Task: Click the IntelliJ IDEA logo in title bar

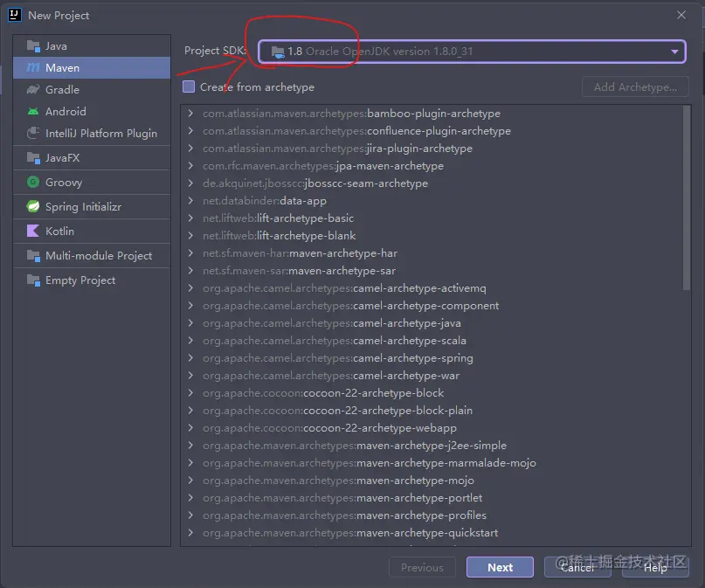Action: [14, 15]
